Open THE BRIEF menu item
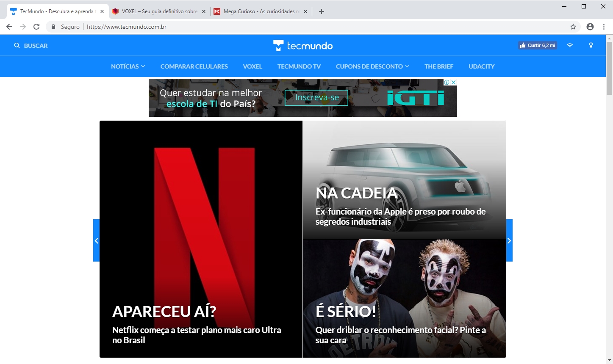This screenshot has height=364, width=613. click(x=439, y=66)
